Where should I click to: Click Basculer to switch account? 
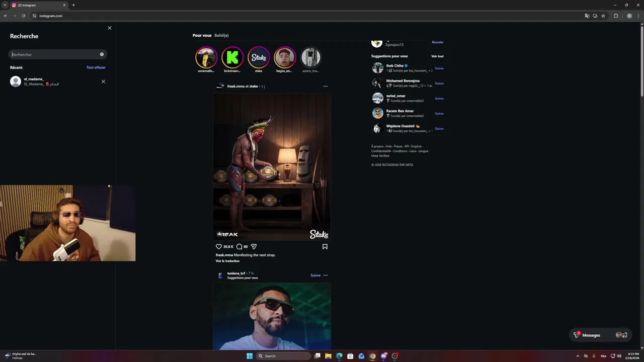438,42
